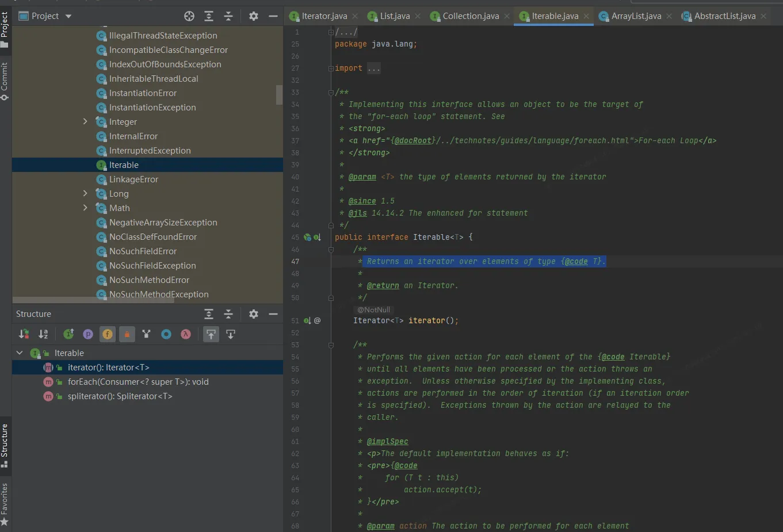
Task: Expand the folded import statements on line 27
Action: 331,68
